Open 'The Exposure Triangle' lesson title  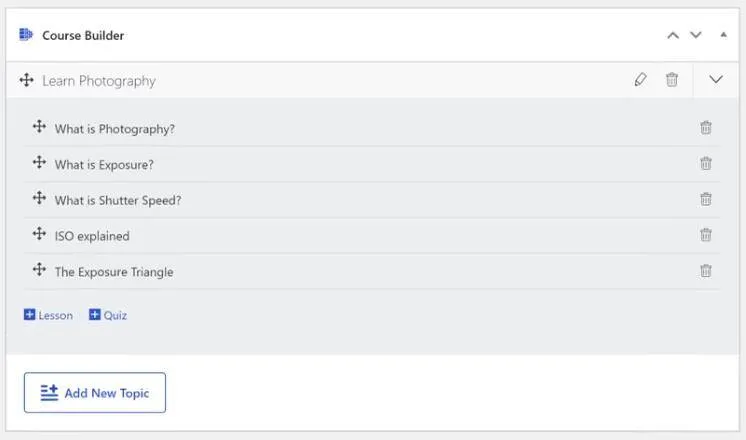(x=114, y=272)
